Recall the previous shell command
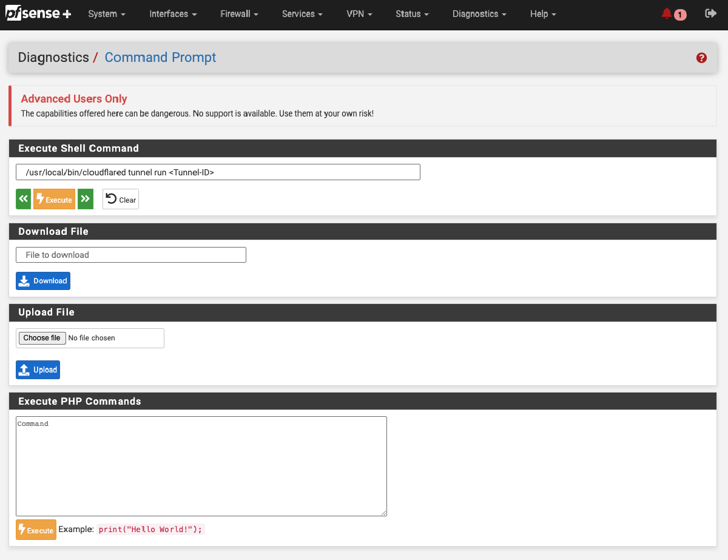The width and height of the screenshot is (728, 560). pos(23,199)
